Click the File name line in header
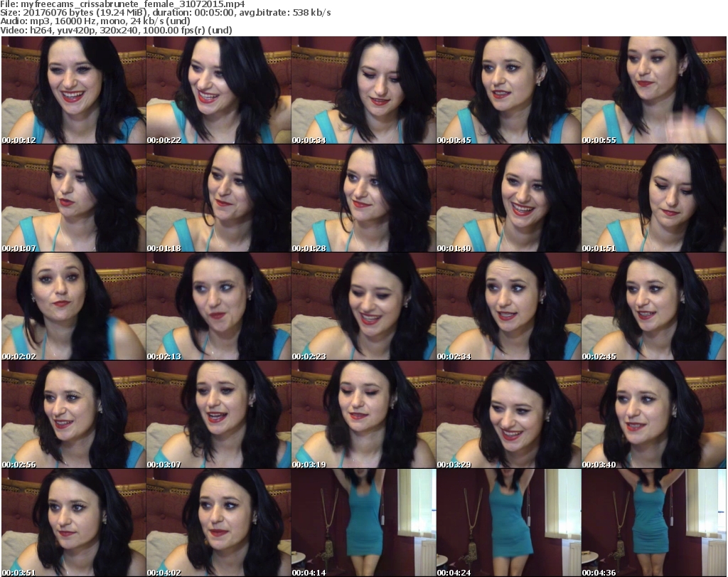This screenshot has width=728, height=577. pos(122,4)
